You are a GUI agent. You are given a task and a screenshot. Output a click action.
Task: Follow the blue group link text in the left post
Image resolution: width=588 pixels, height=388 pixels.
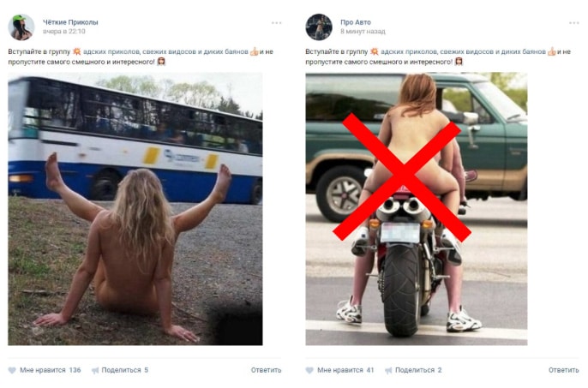click(165, 51)
